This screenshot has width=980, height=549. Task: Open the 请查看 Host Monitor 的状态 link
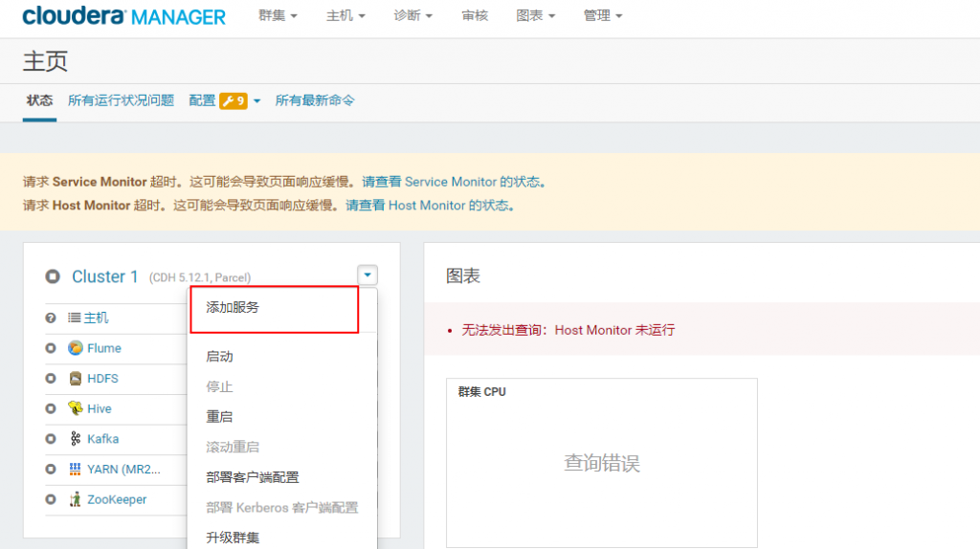point(430,206)
